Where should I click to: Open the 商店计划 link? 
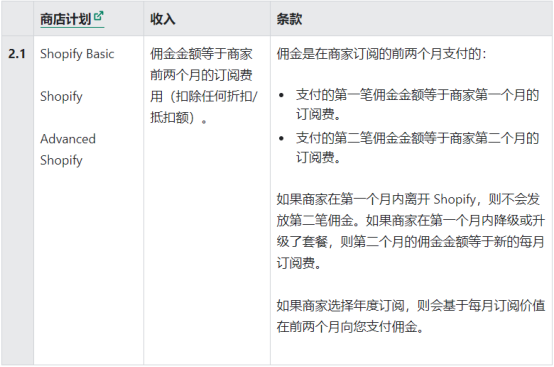[x=72, y=19]
